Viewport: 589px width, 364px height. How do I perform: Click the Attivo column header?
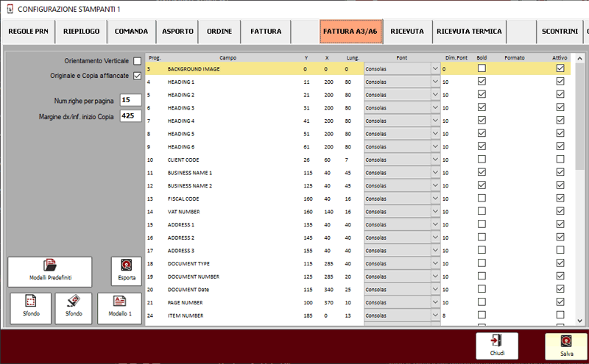point(560,58)
